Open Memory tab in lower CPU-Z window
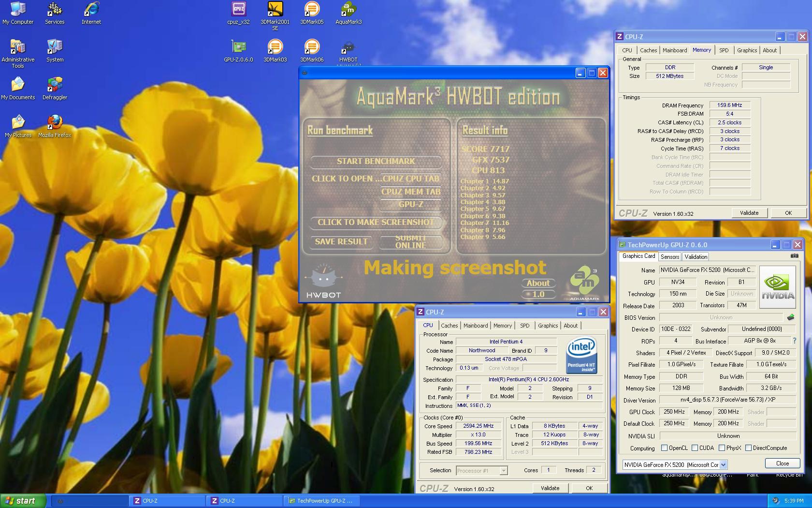 click(503, 326)
